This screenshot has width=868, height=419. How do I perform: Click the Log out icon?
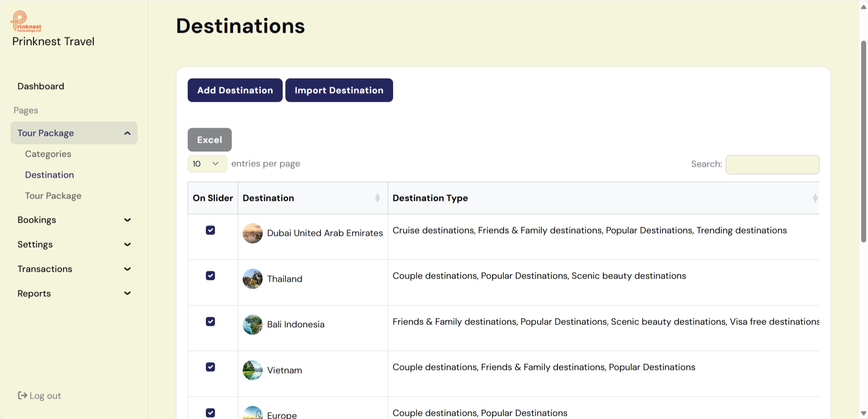(22, 395)
